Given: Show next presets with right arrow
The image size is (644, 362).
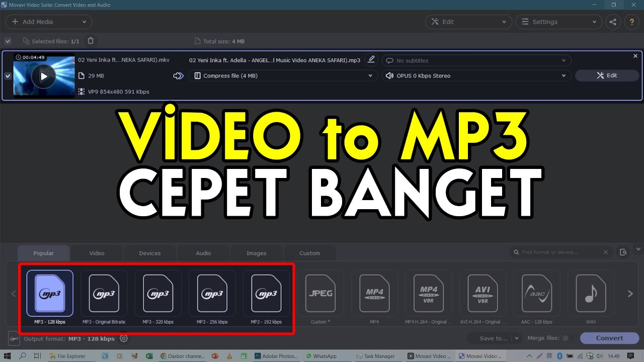Looking at the screenshot, I should [630, 294].
